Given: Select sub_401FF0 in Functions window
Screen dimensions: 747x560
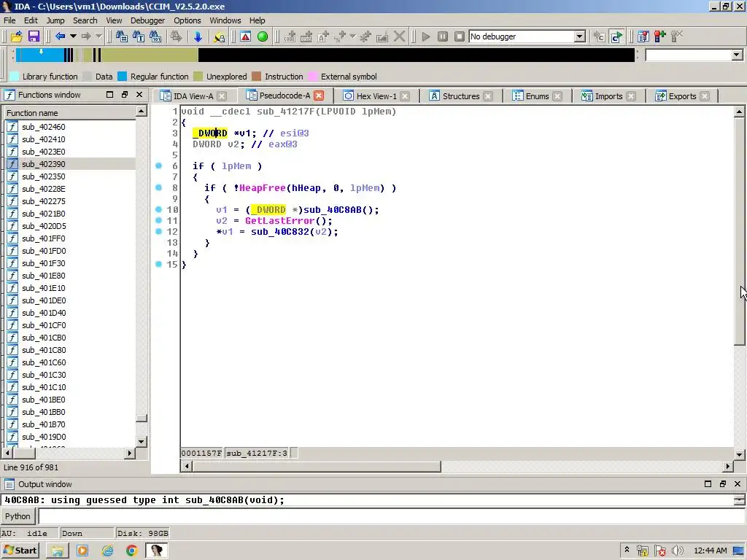Looking at the screenshot, I should [x=43, y=238].
